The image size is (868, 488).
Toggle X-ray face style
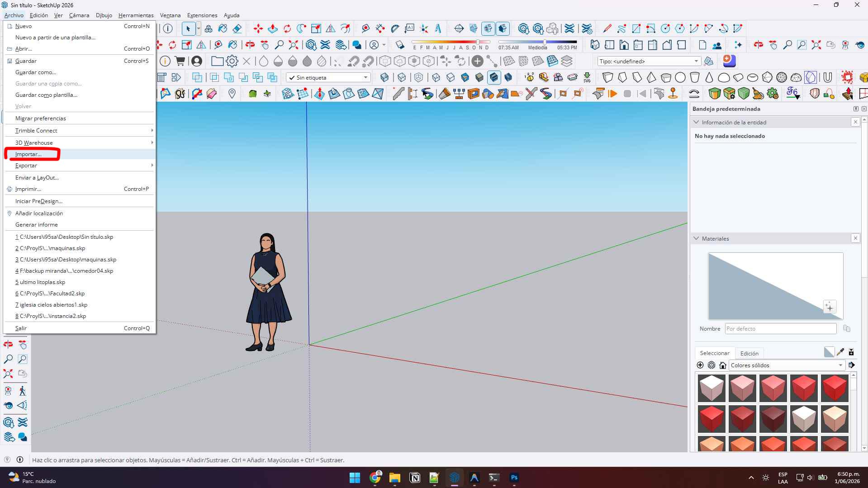tap(384, 77)
